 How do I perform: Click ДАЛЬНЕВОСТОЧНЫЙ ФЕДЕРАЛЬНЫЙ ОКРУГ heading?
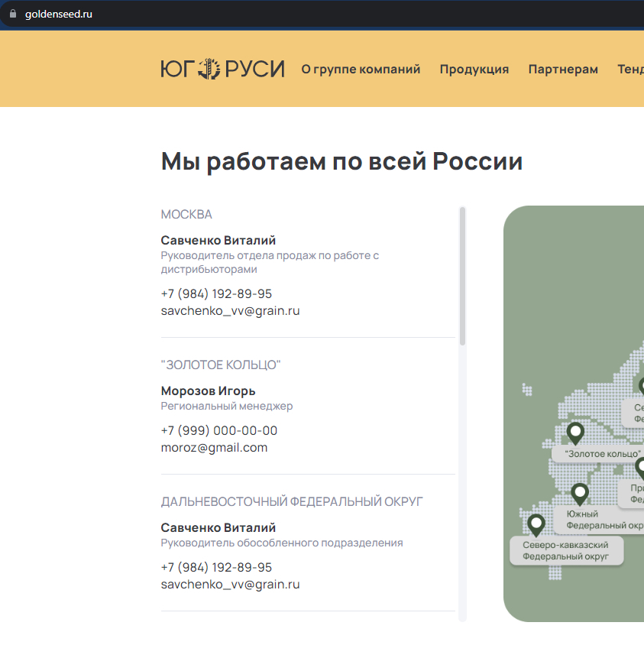(292, 501)
